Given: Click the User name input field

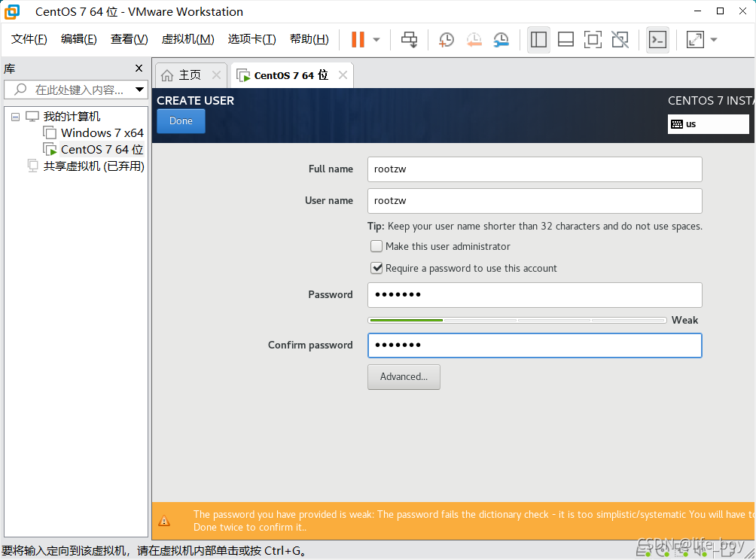Looking at the screenshot, I should point(534,201).
